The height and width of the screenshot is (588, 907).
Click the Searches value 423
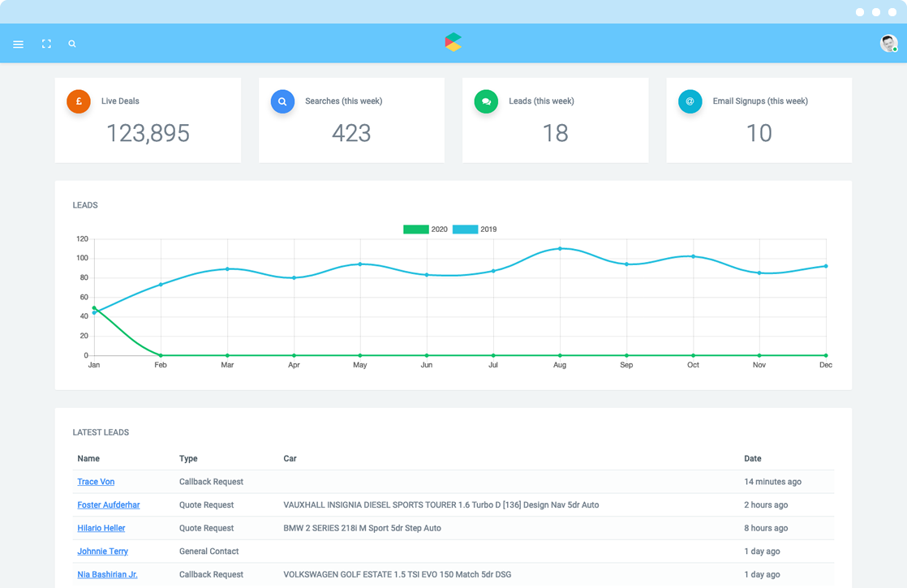[352, 134]
